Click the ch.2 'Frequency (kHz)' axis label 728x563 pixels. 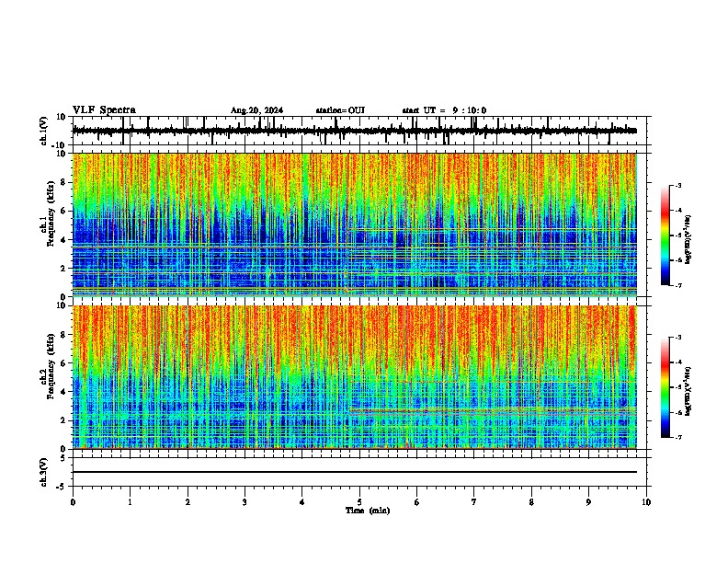click(51, 366)
